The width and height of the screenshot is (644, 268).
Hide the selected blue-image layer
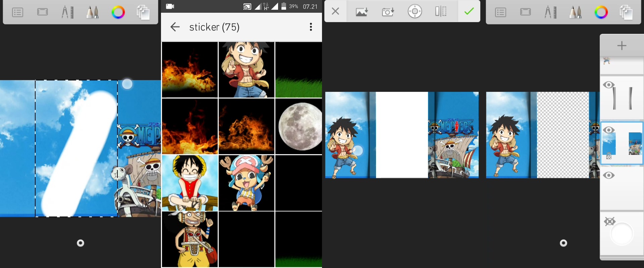pos(608,130)
